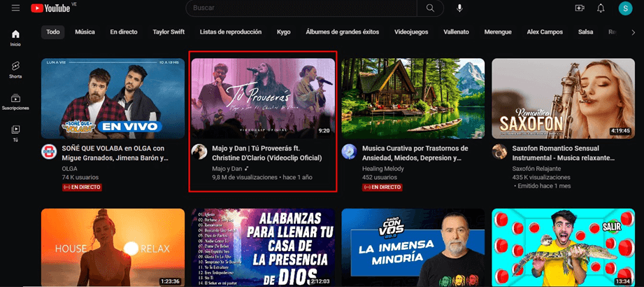
Task: Open Tú Proveerás video thumbnail
Action: (264, 98)
